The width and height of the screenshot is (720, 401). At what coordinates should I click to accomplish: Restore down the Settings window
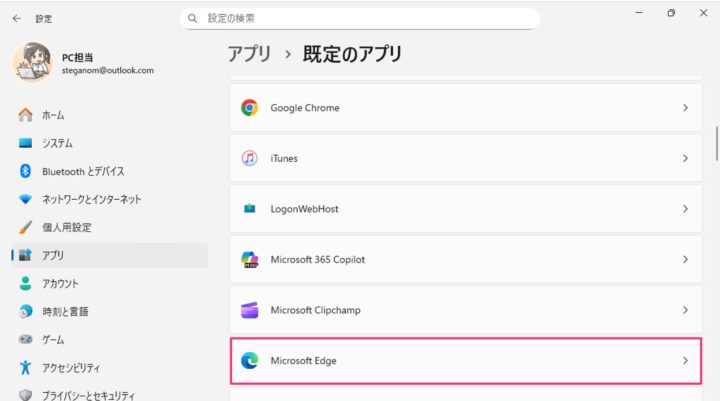(671, 13)
